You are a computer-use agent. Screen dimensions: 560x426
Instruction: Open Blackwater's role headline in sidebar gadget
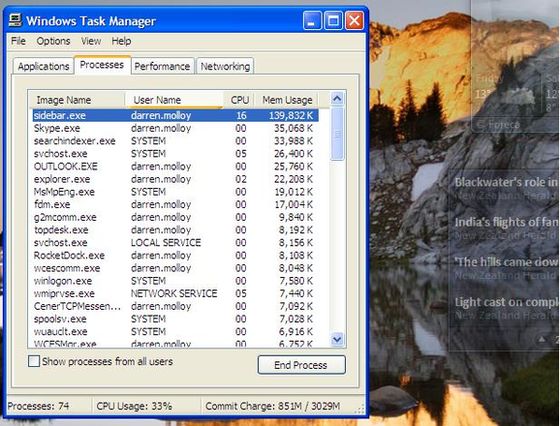tap(506, 182)
